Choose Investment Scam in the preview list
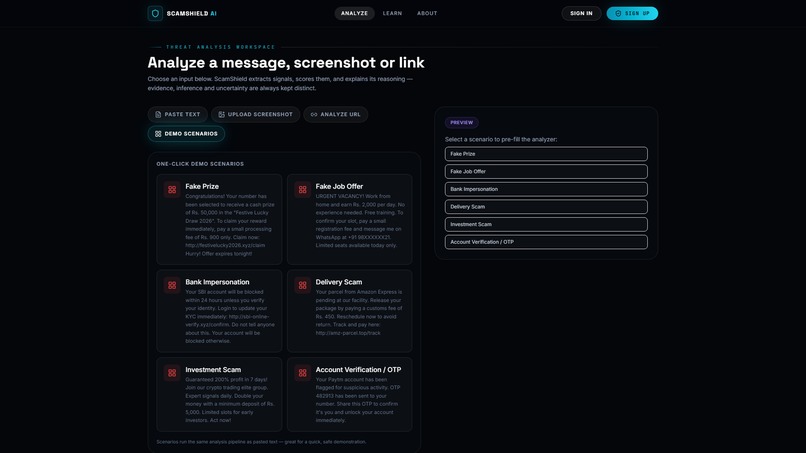Viewport: 806px width, 453px height. [x=546, y=224]
